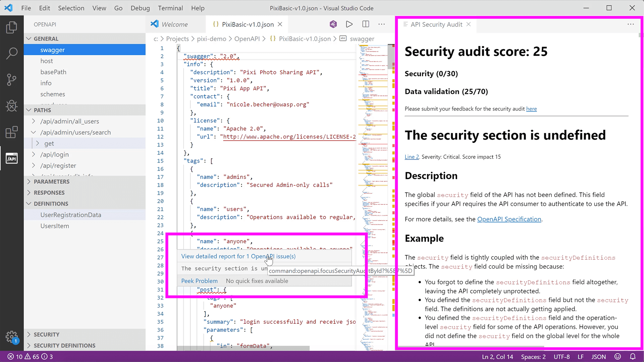Click the OpenAPI breadcrumb

(247, 39)
